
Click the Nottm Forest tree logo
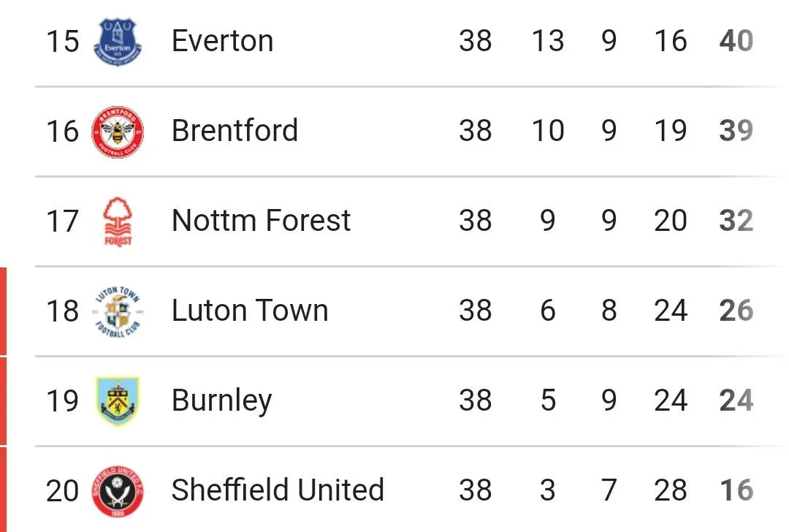point(118,221)
